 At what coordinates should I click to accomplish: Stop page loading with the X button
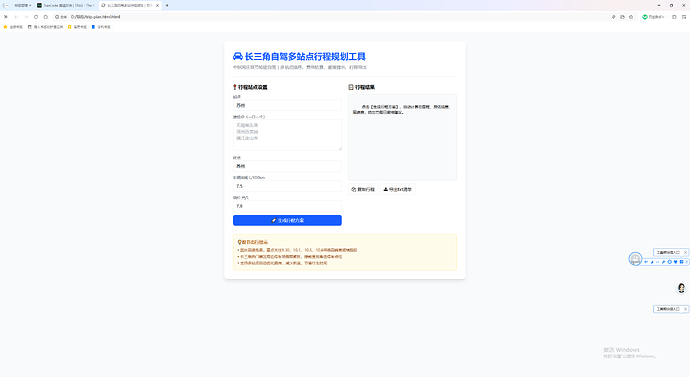coord(6,17)
